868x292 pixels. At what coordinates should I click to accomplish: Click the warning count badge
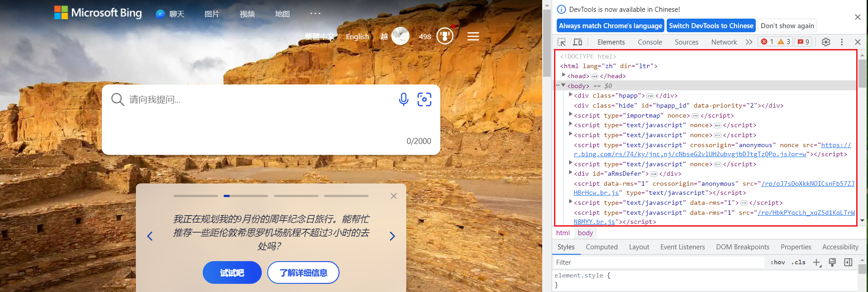[x=784, y=42]
